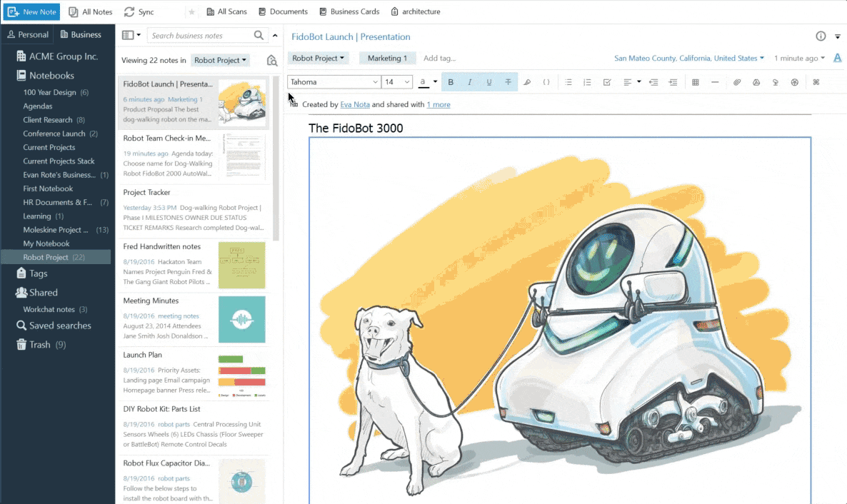Open the Tahoma font family dropdown
Screen dimensions: 847x504
click(x=334, y=82)
